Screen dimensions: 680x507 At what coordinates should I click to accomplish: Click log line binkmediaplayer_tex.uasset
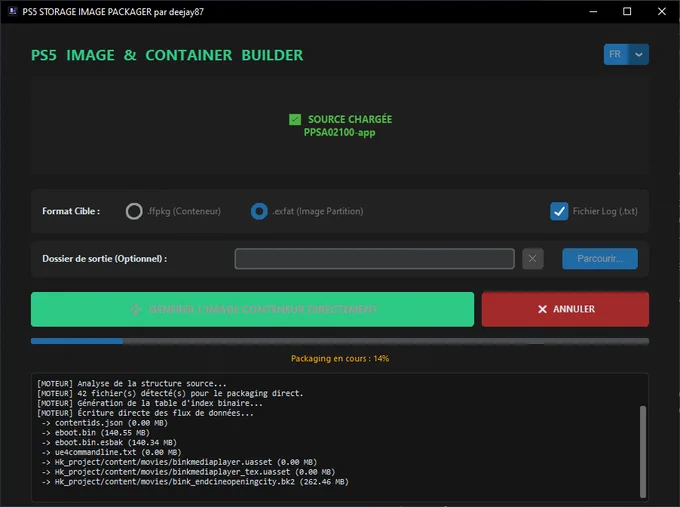point(188,472)
